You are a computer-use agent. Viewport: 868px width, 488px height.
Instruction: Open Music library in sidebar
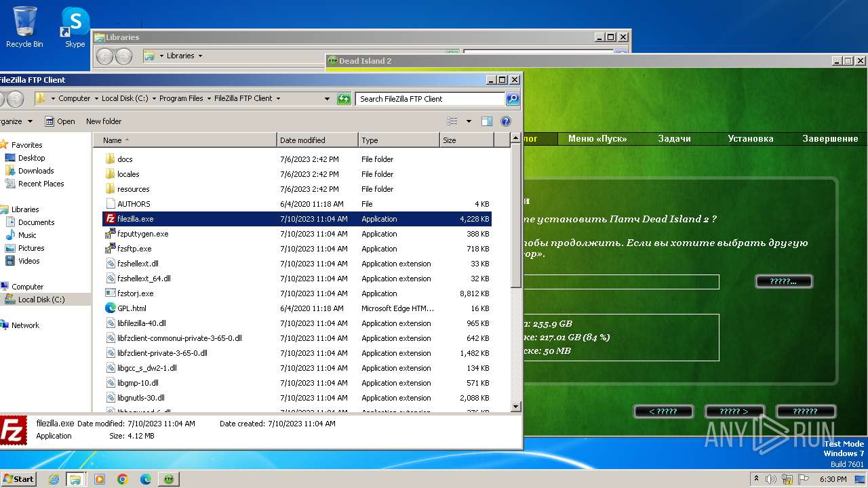click(27, 235)
